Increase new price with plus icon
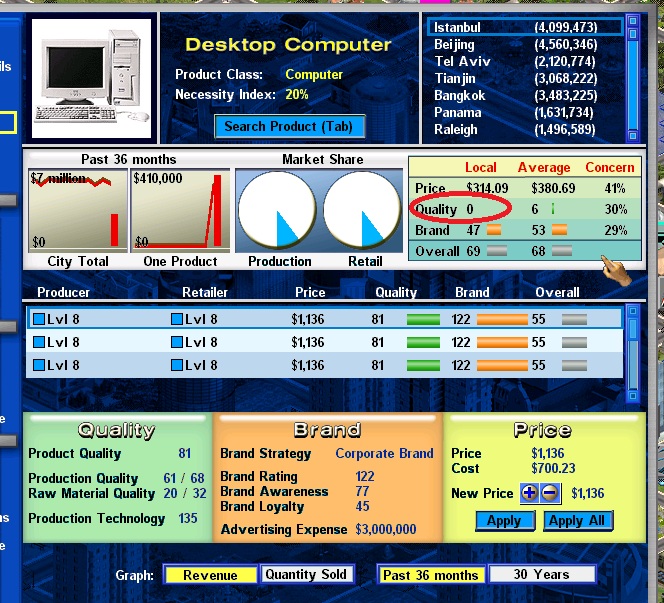Image resolution: width=664 pixels, height=603 pixels. click(x=529, y=493)
